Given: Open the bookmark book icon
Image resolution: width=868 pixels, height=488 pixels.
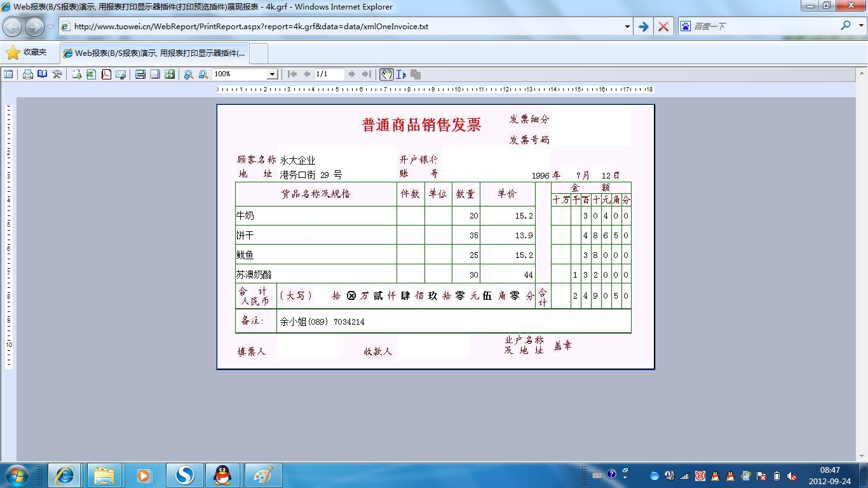Looking at the screenshot, I should (42, 74).
